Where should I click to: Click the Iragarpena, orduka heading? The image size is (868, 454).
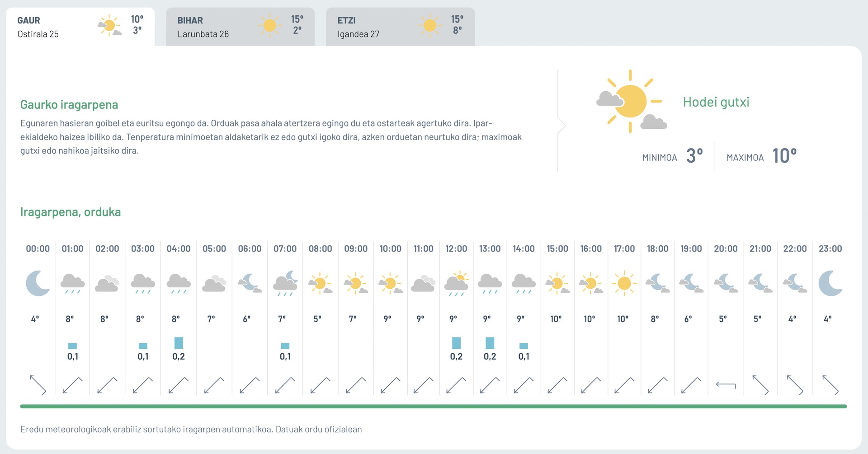[71, 212]
